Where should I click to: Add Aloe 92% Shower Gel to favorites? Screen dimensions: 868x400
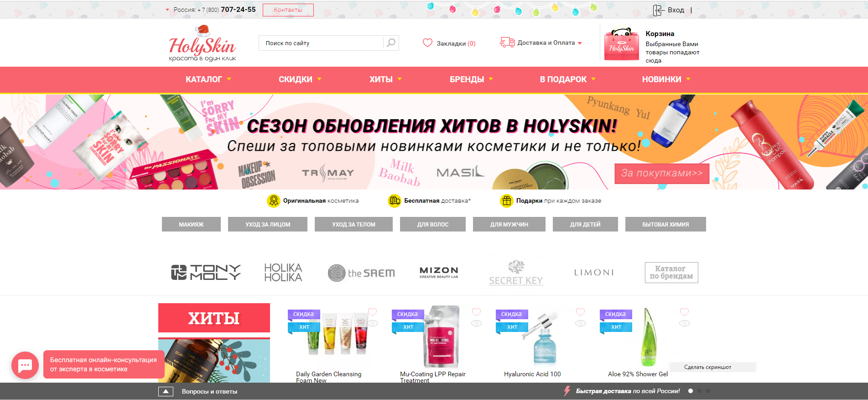click(685, 312)
